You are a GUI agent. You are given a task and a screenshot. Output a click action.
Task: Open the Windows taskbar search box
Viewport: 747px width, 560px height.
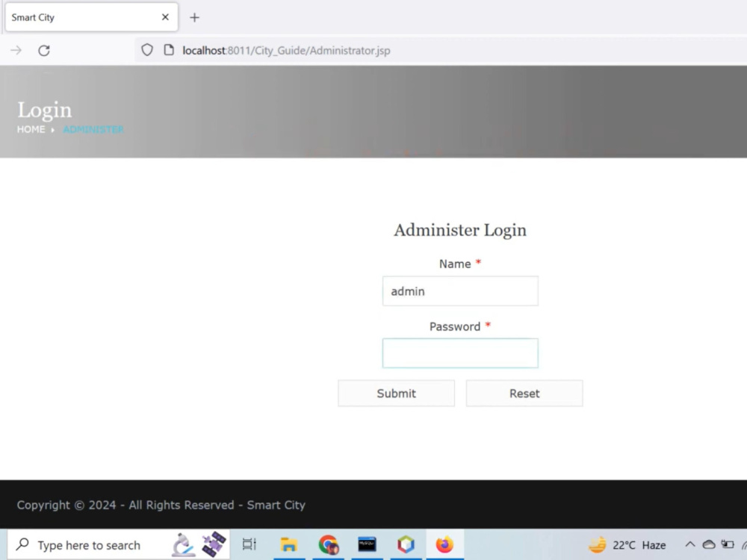point(118,545)
